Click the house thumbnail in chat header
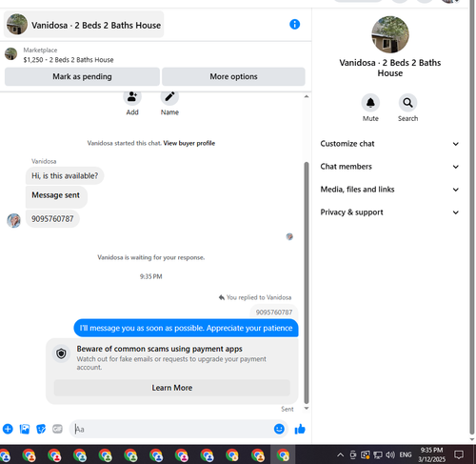 pyautogui.click(x=17, y=25)
